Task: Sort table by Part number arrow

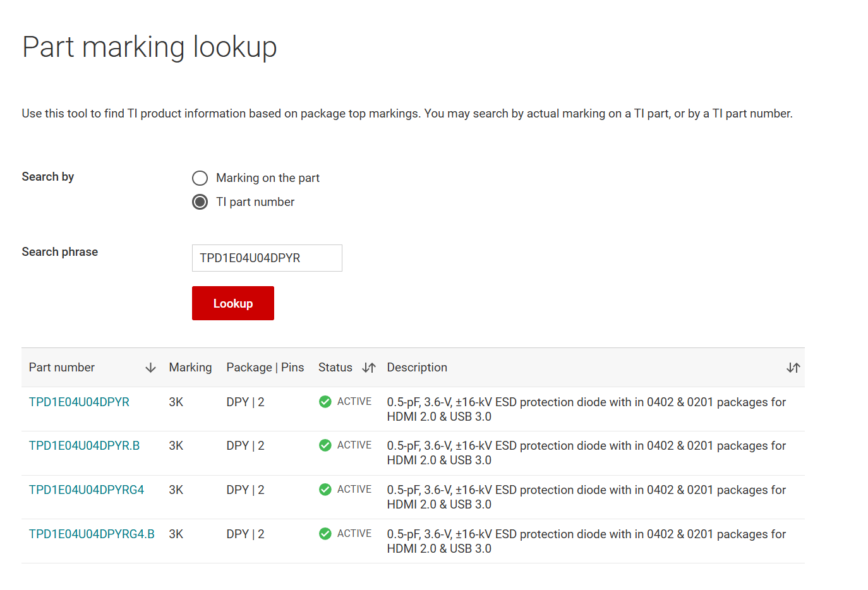Action: [x=150, y=368]
